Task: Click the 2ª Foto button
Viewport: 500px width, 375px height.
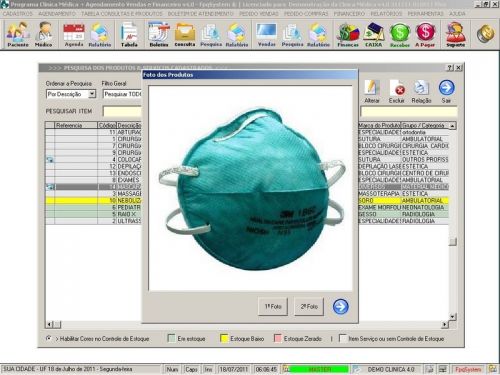Action: 309,306
